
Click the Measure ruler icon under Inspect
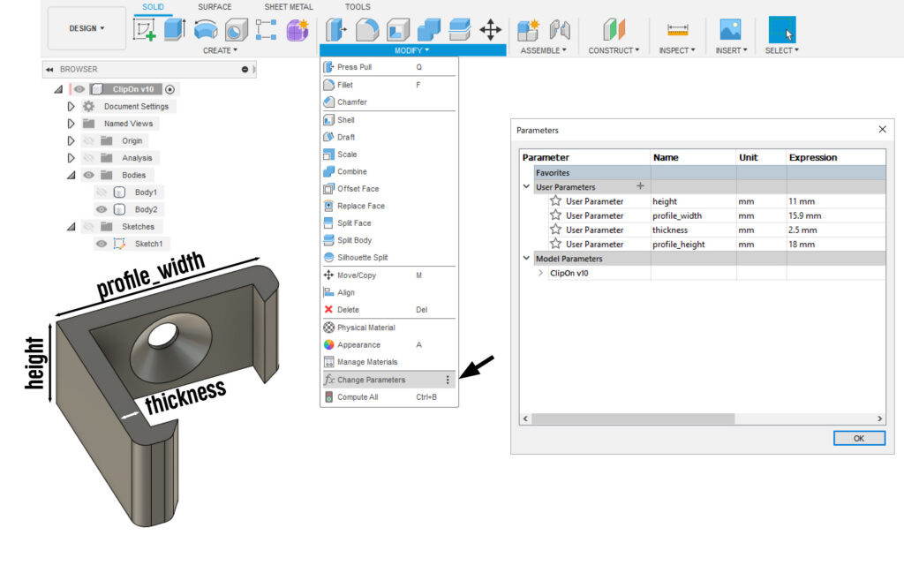click(677, 30)
